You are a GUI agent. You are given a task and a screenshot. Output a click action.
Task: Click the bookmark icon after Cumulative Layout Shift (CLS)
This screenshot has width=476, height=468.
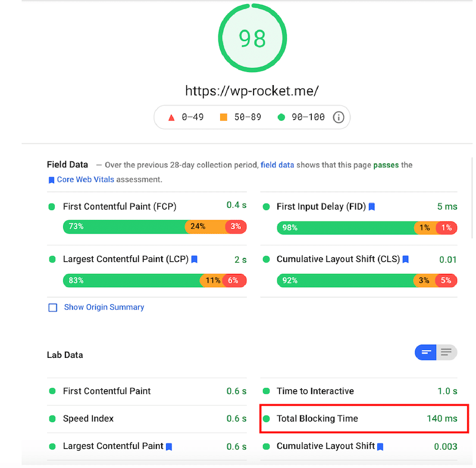(406, 260)
